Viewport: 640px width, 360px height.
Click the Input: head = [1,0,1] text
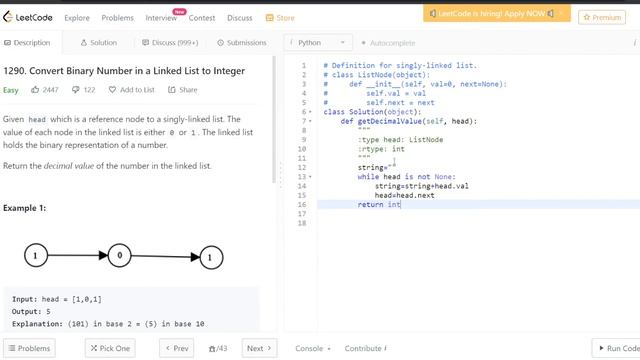tap(57, 299)
